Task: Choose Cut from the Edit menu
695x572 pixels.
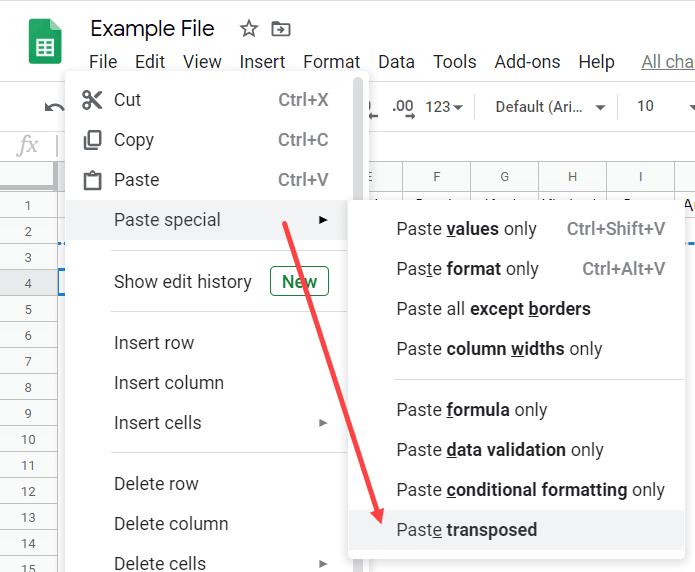Action: click(207, 100)
